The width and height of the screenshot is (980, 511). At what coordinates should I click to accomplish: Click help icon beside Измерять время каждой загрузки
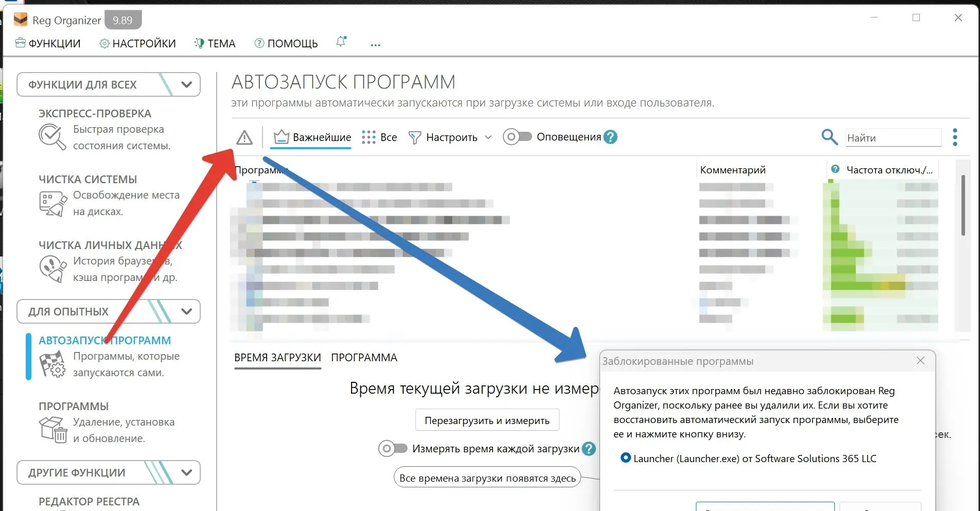pyautogui.click(x=589, y=449)
